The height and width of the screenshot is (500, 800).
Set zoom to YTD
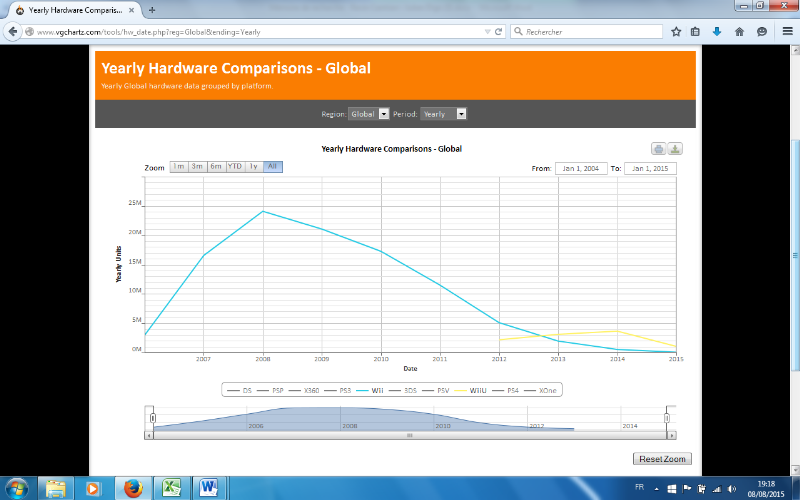tap(235, 166)
